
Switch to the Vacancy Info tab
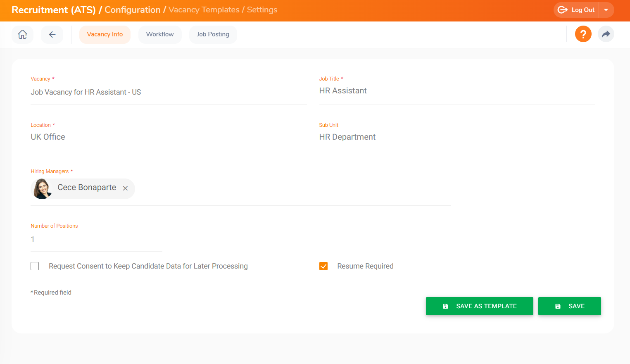tap(105, 34)
